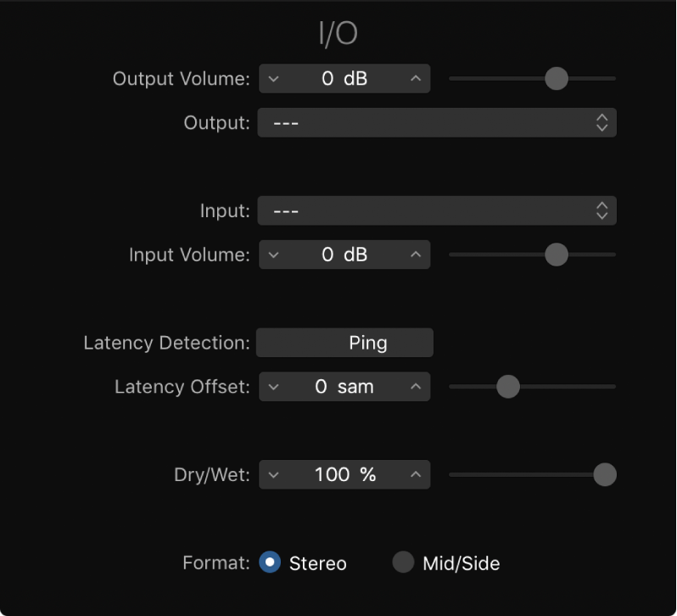Click the Dry/Wet 100 % value field

click(344, 475)
